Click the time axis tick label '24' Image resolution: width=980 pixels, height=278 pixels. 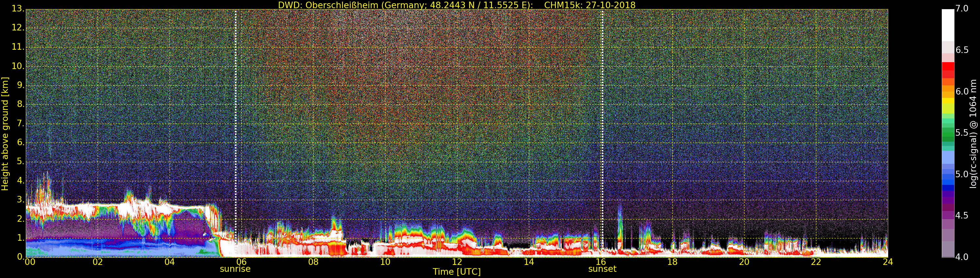pos(888,262)
